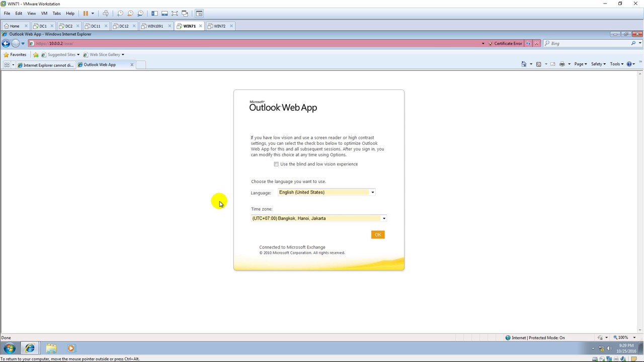This screenshot has height=362, width=644.
Task: Add to Favorites bar star icon
Action: [36, 54]
